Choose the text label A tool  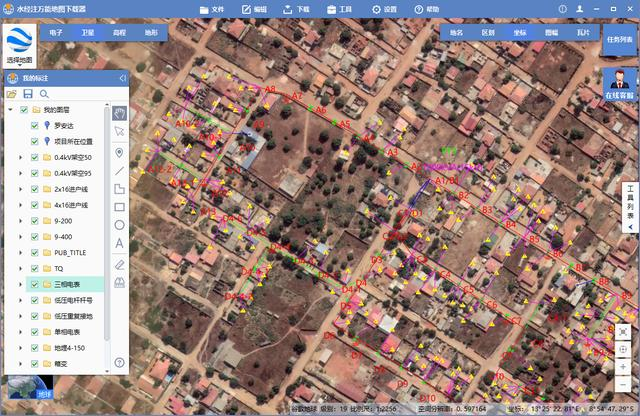(x=119, y=243)
